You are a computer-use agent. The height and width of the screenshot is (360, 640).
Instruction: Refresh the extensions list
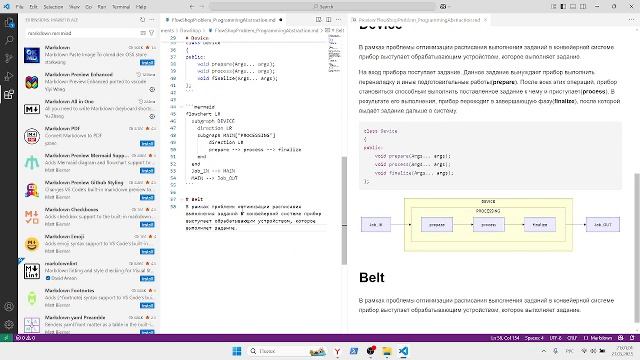point(142,20)
